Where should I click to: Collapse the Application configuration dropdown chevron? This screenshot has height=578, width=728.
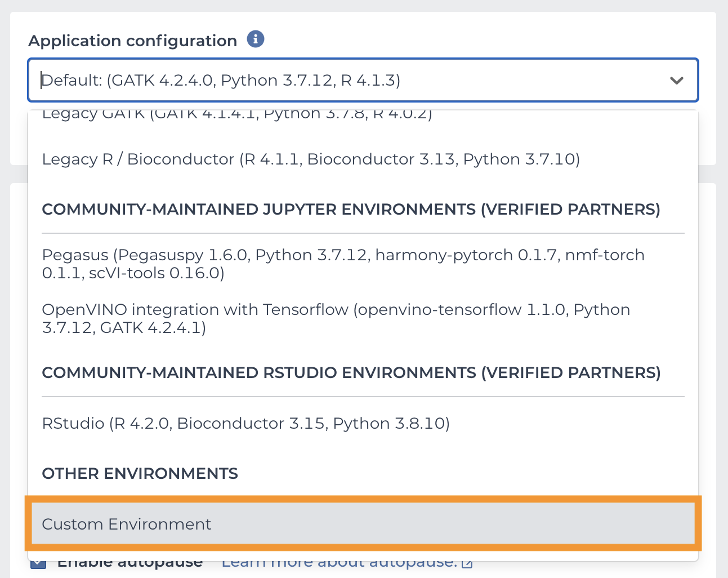[x=677, y=81]
